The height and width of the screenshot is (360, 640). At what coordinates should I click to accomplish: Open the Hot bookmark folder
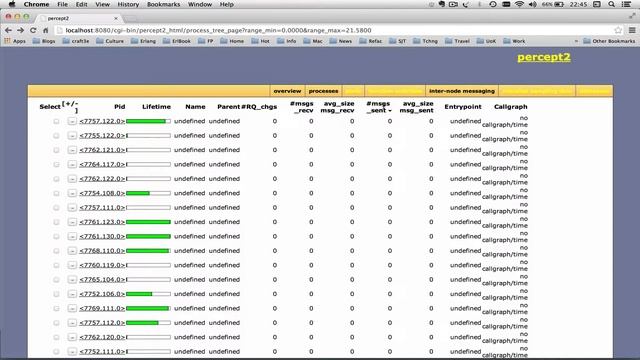coord(260,41)
